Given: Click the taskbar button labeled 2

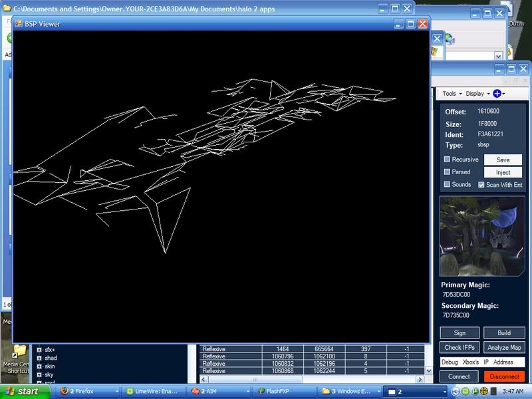Looking at the screenshot, I should [416, 391].
